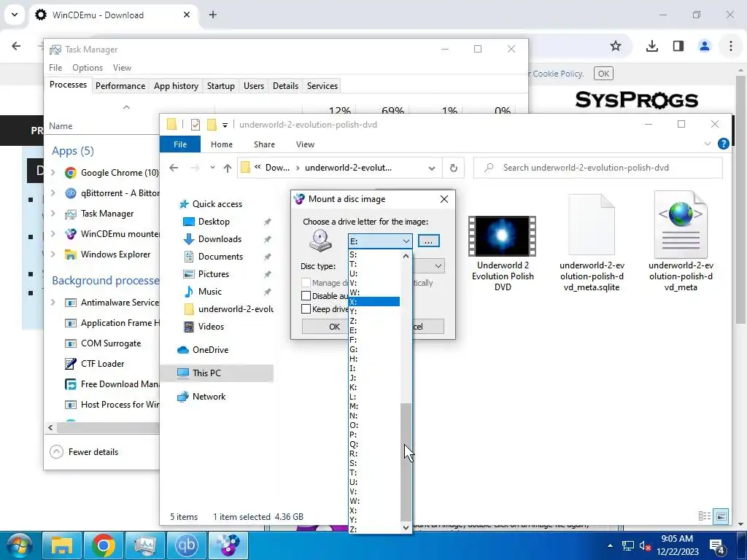Open new Chrome tab with plus
This screenshot has width=747, height=560.
(213, 15)
